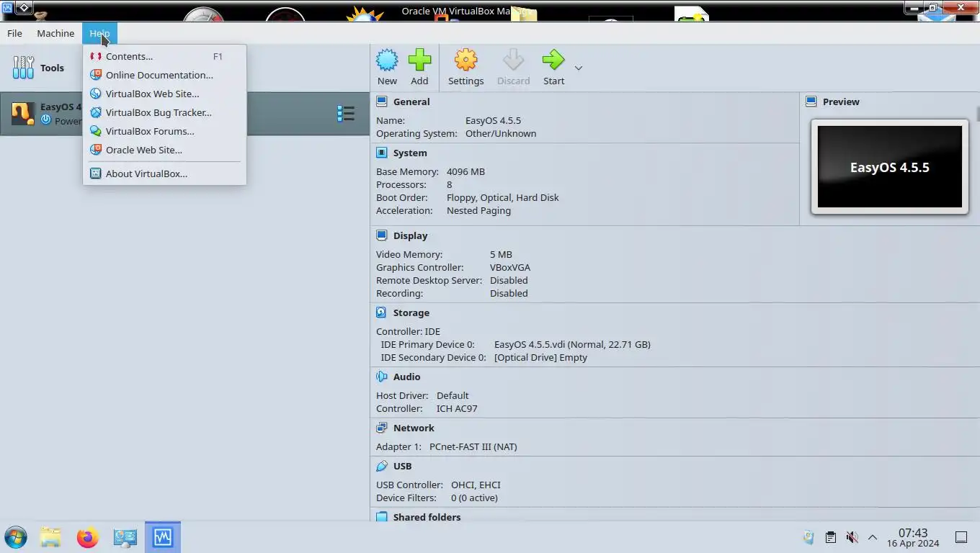The height and width of the screenshot is (553, 980).
Task: Click the Display section monitor icon
Action: click(x=381, y=235)
